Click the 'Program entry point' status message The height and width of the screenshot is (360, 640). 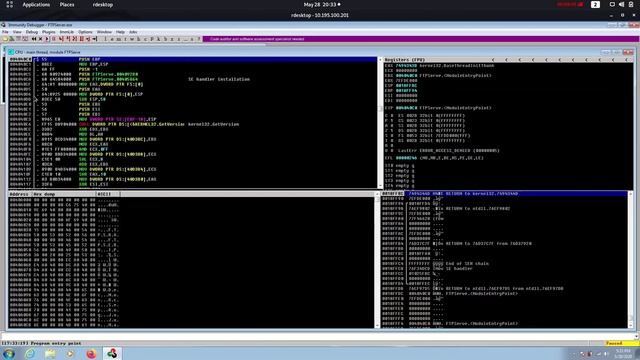(56, 343)
